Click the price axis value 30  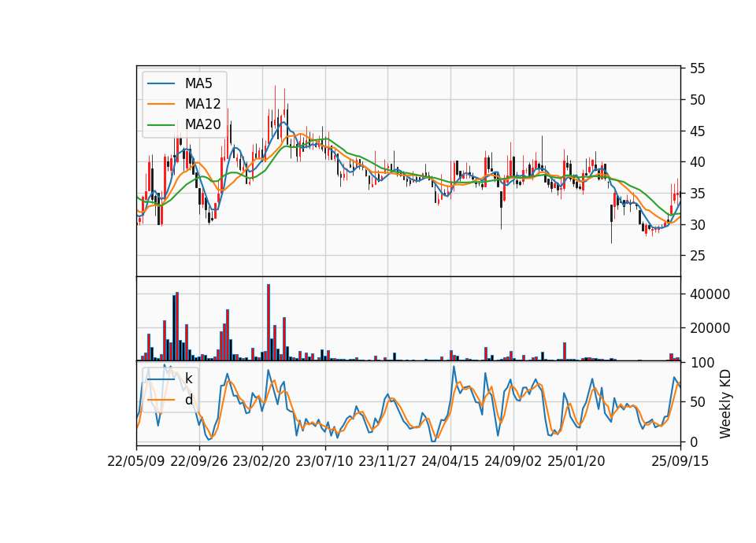[698, 224]
